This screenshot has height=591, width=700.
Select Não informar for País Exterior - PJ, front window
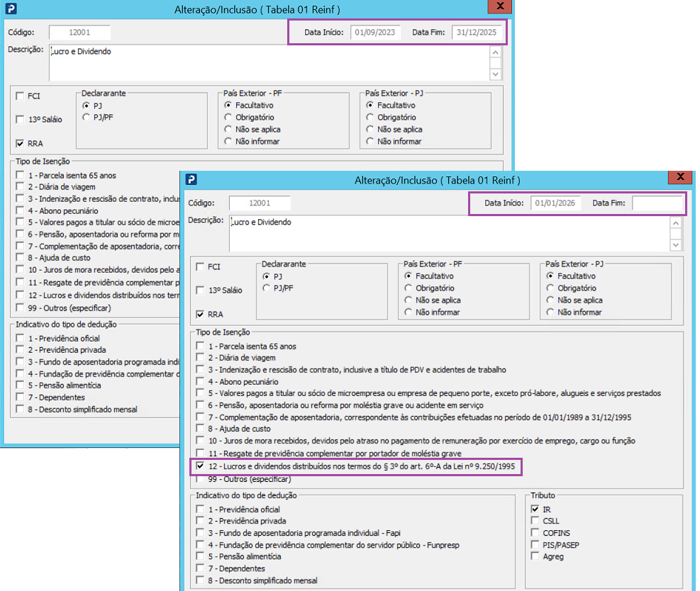[550, 313]
